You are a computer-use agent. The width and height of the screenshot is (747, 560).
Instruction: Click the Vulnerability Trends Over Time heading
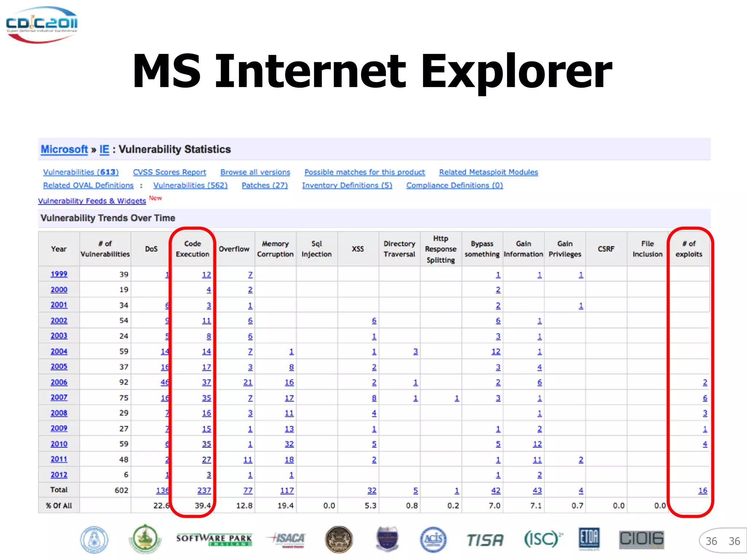pyautogui.click(x=108, y=218)
